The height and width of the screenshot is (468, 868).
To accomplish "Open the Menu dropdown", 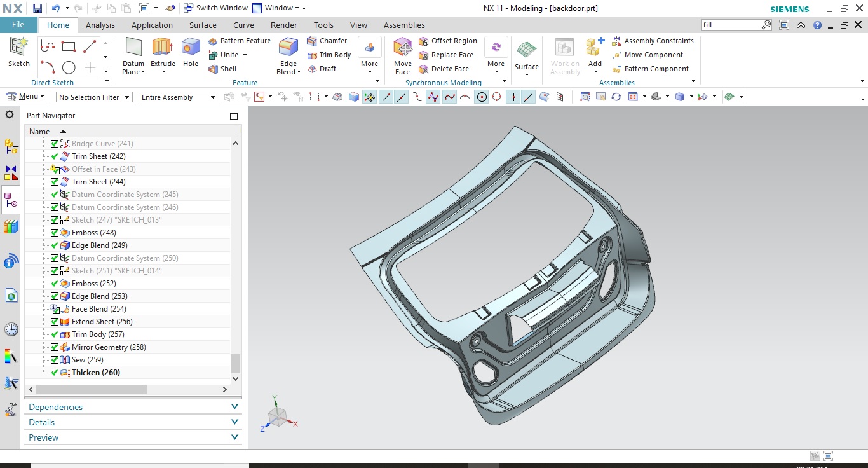I will (25, 96).
